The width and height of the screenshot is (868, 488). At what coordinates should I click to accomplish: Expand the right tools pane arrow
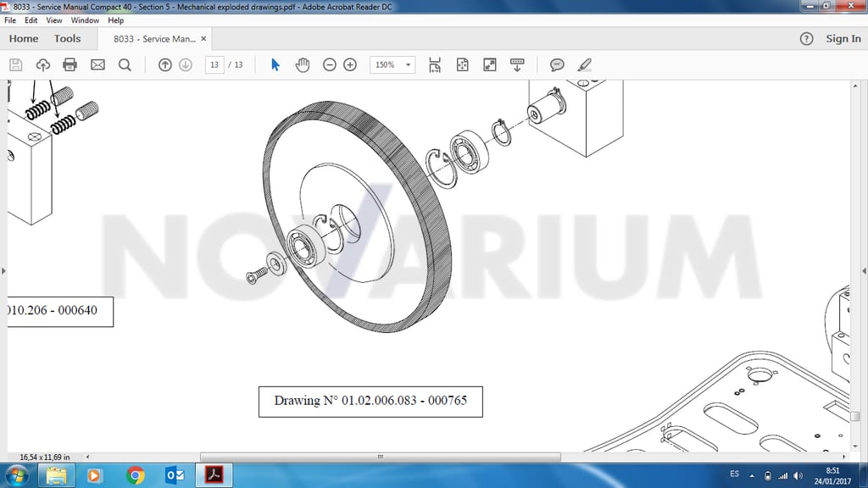tap(864, 271)
